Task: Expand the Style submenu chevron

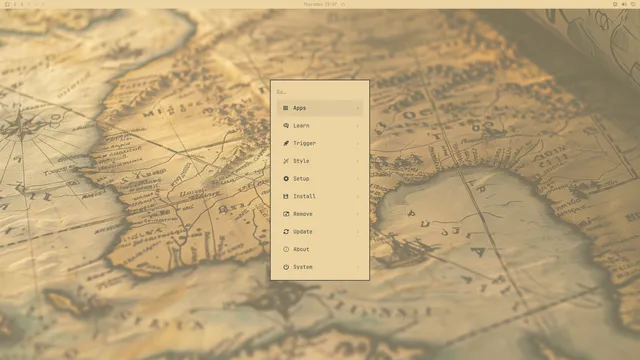Action: 358,161
